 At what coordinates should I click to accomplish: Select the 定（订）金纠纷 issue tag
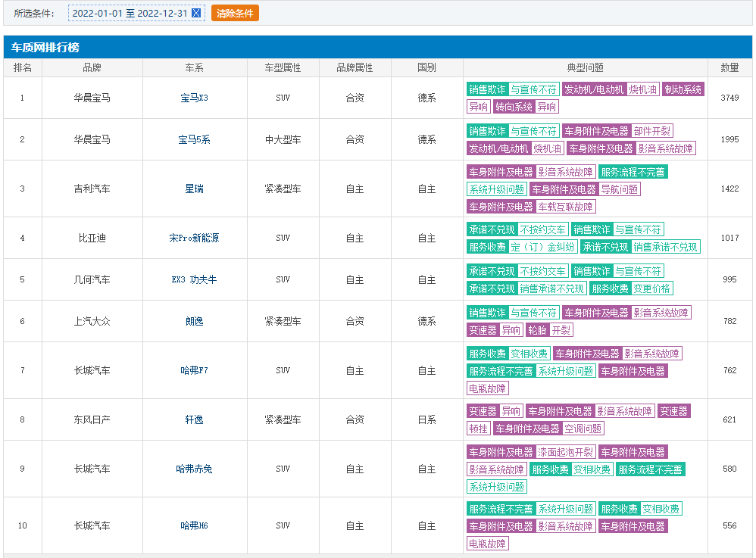(542, 247)
